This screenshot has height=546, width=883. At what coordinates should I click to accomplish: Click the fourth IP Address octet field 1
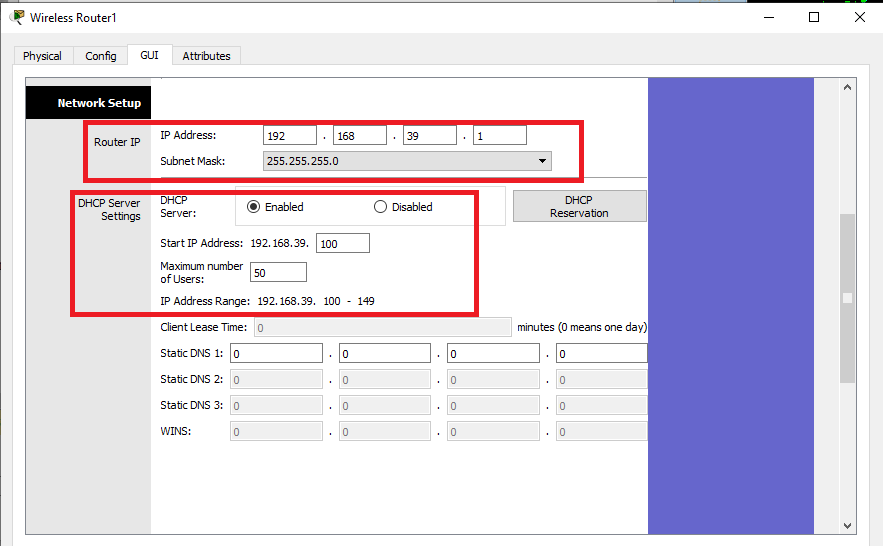(x=500, y=136)
